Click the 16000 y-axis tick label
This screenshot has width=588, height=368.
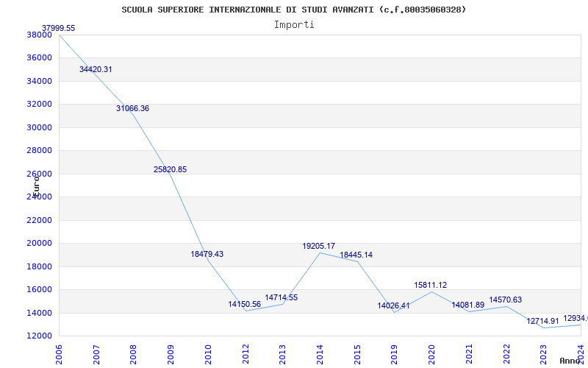tap(39, 289)
